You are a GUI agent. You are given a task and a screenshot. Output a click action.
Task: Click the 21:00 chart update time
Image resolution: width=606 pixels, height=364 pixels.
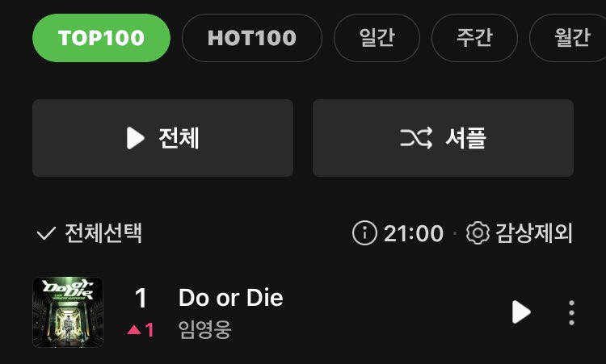pyautogui.click(x=414, y=233)
